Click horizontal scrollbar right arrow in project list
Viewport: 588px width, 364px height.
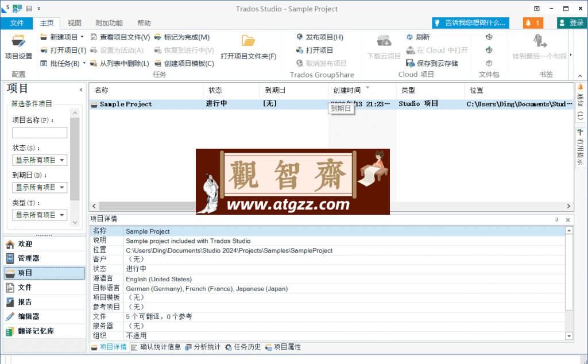pyautogui.click(x=568, y=206)
